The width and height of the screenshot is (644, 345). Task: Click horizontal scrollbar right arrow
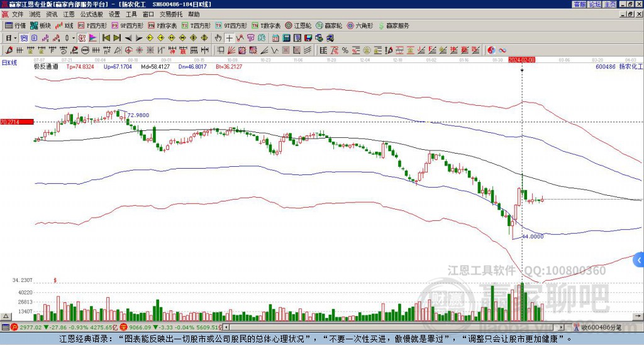pos(562,327)
